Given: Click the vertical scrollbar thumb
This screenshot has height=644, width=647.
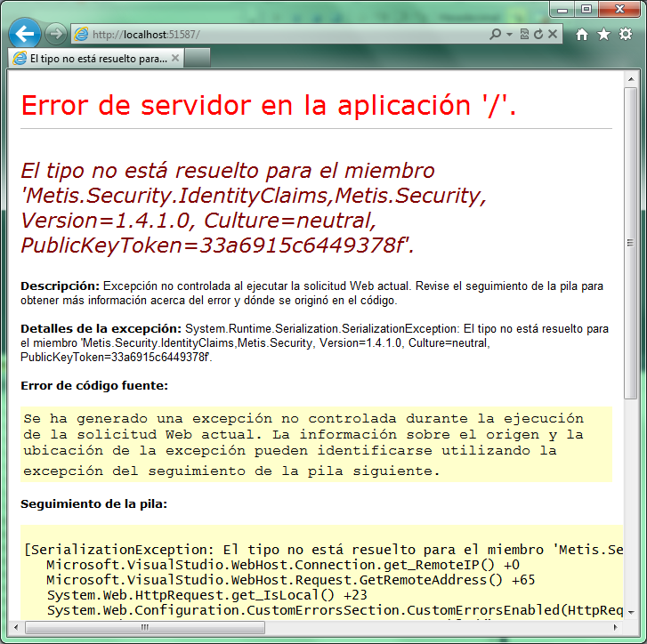Looking at the screenshot, I should [631, 243].
